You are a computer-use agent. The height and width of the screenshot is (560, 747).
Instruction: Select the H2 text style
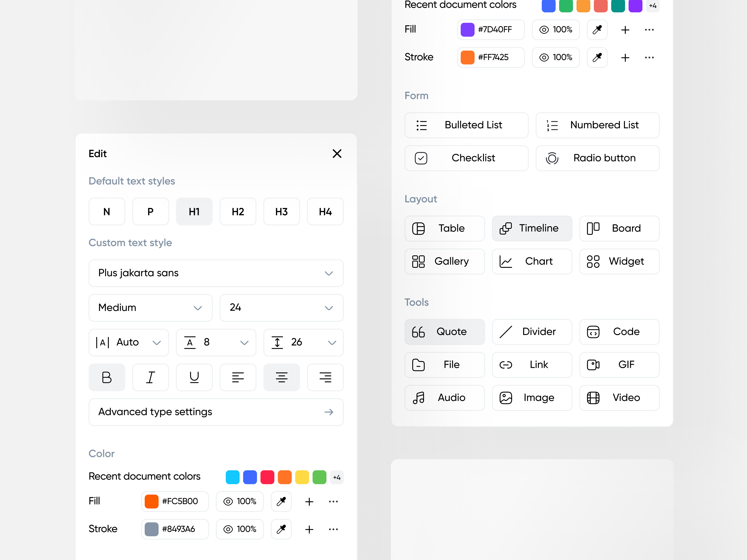point(238,212)
